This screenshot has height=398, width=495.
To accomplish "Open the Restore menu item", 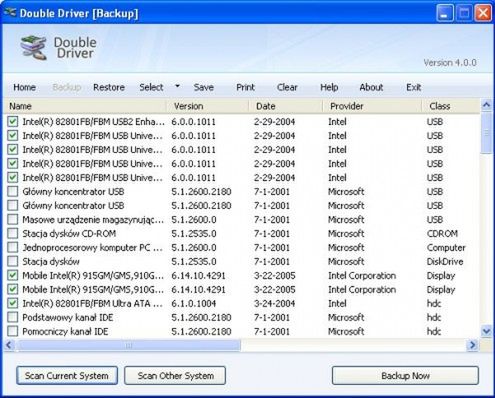I will [x=109, y=87].
